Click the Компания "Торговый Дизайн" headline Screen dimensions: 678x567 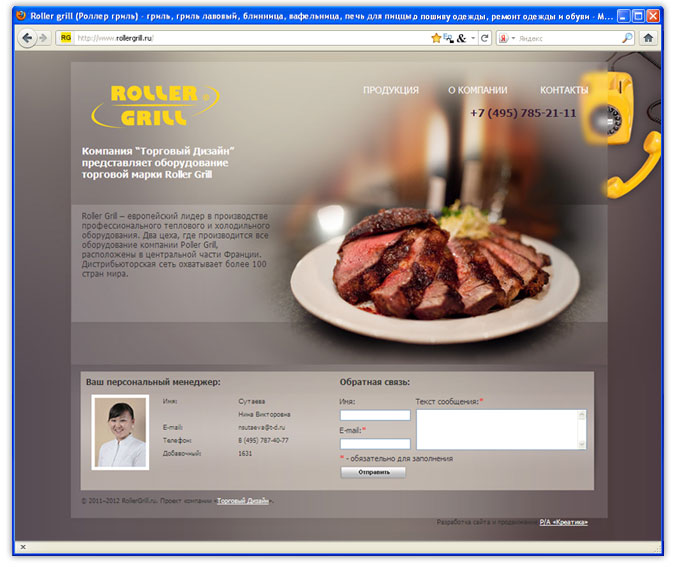point(158,163)
